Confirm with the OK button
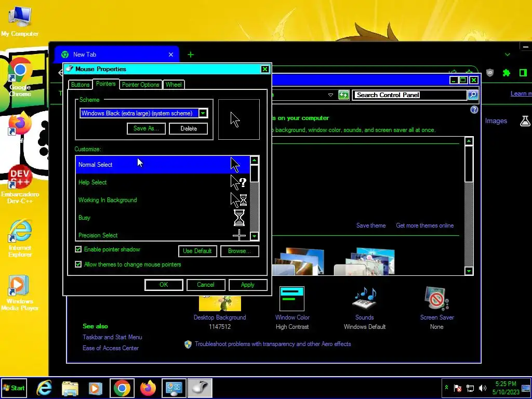 point(164,285)
